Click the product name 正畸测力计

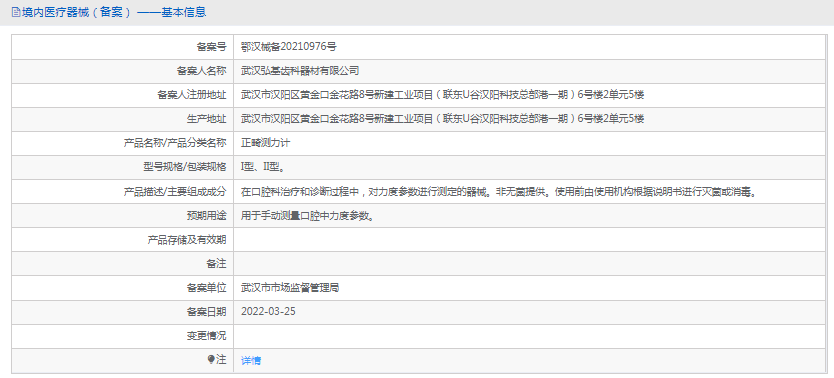265,143
